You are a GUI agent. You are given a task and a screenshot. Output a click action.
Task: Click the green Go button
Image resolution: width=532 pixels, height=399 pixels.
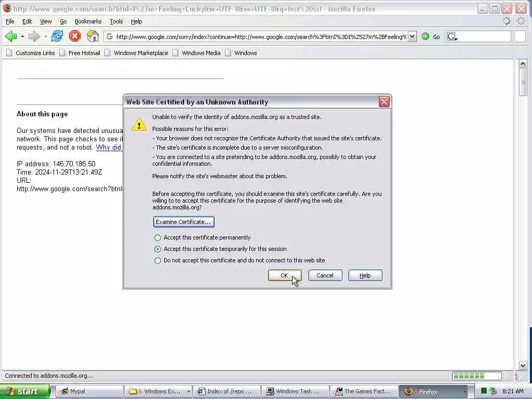pos(431,36)
